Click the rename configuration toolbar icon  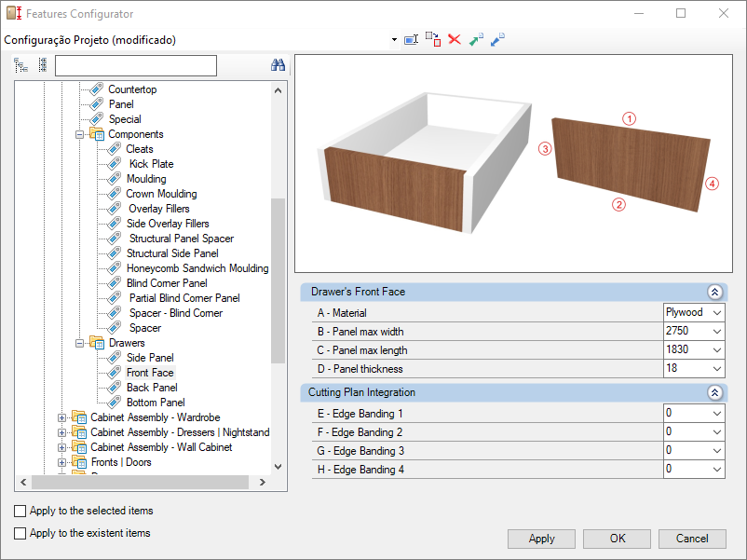(411, 39)
